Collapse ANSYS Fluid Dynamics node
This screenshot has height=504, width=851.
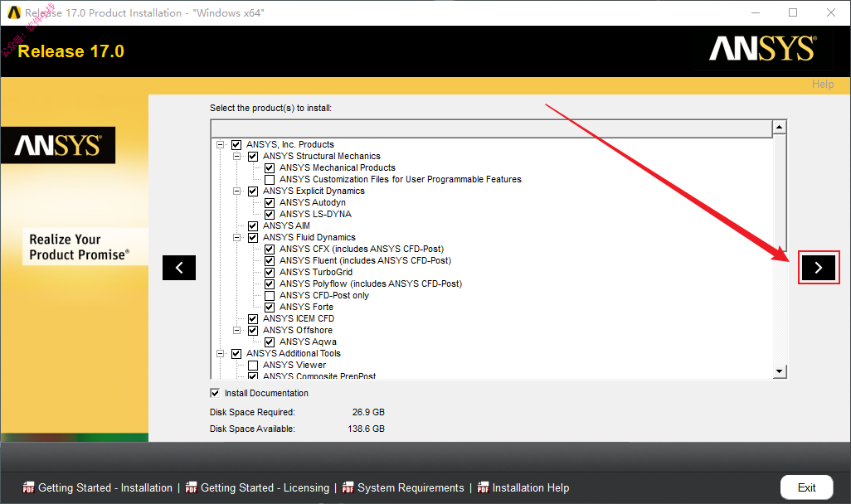pos(236,238)
